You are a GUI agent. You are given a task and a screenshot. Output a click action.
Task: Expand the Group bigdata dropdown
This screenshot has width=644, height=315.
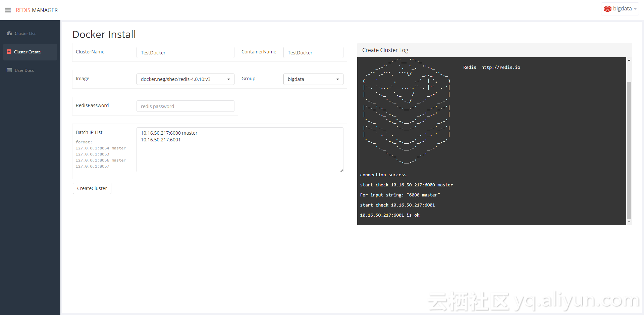(313, 79)
